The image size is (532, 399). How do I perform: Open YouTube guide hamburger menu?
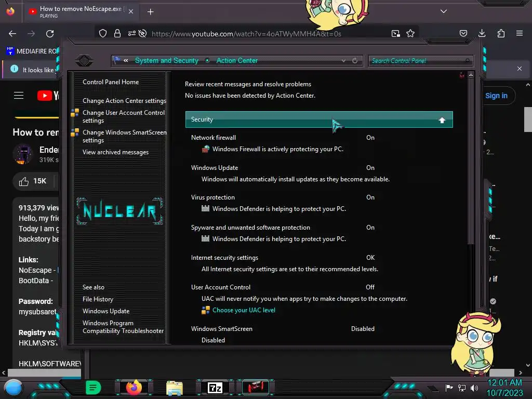coord(19,96)
